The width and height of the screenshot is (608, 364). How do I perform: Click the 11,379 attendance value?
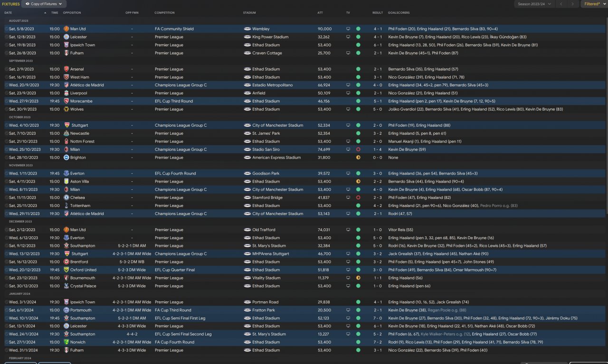(x=323, y=278)
